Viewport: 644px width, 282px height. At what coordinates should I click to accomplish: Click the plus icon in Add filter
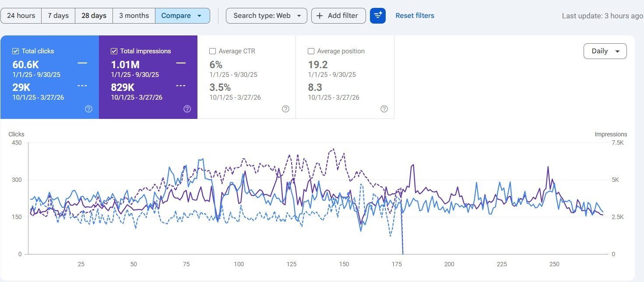pos(320,16)
